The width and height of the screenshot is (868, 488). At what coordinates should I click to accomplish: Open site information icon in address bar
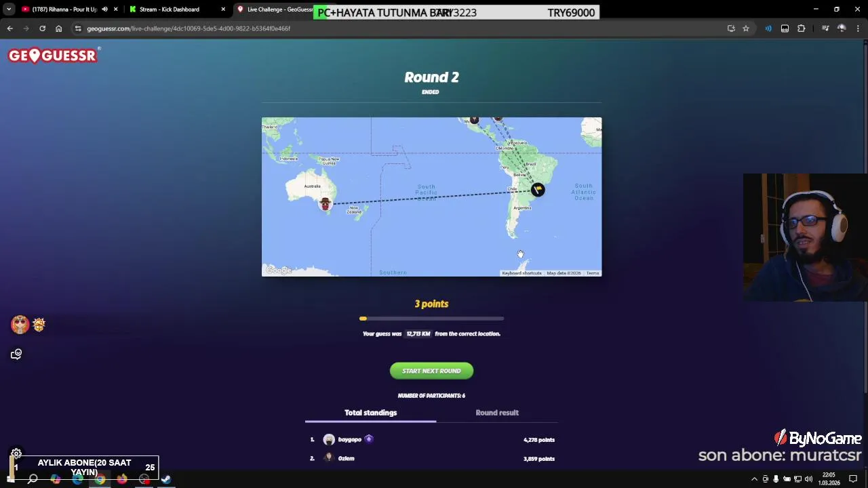pos(78,28)
